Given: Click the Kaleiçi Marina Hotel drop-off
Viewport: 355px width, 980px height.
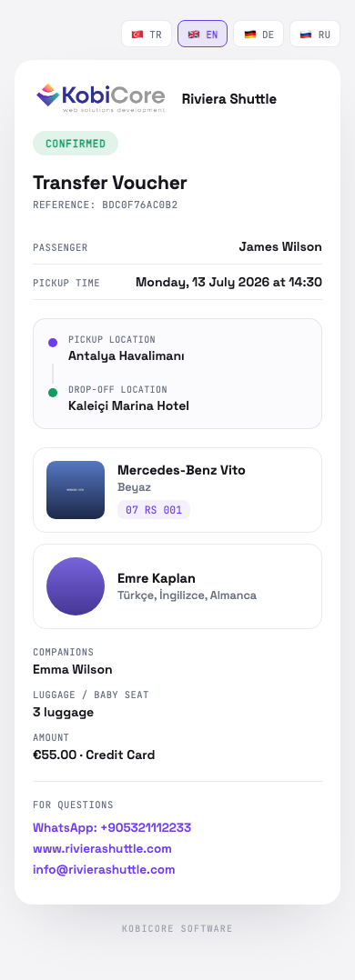Looking at the screenshot, I should coord(128,405).
